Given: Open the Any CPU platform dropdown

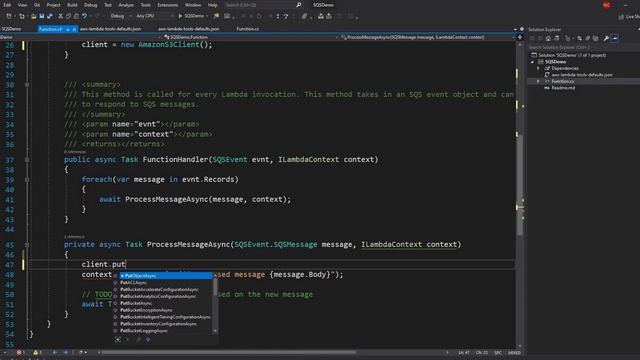Looking at the screenshot, I should [x=154, y=16].
